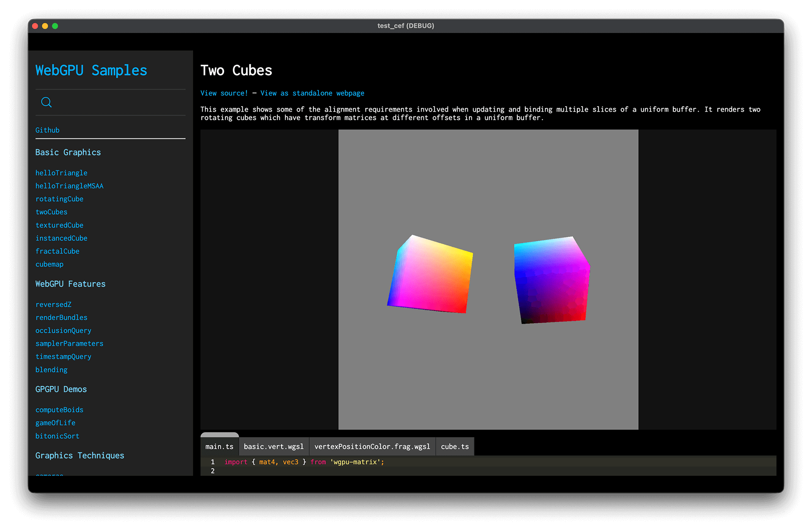812x530 pixels.
Task: Select the cube.ts tab
Action: 455,447
